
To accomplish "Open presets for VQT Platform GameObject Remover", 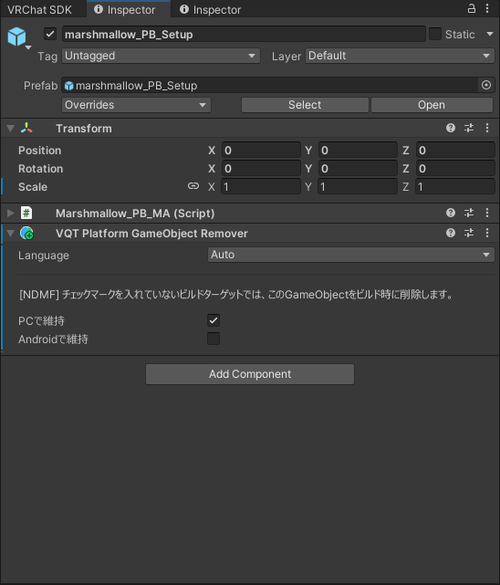I will (469, 233).
